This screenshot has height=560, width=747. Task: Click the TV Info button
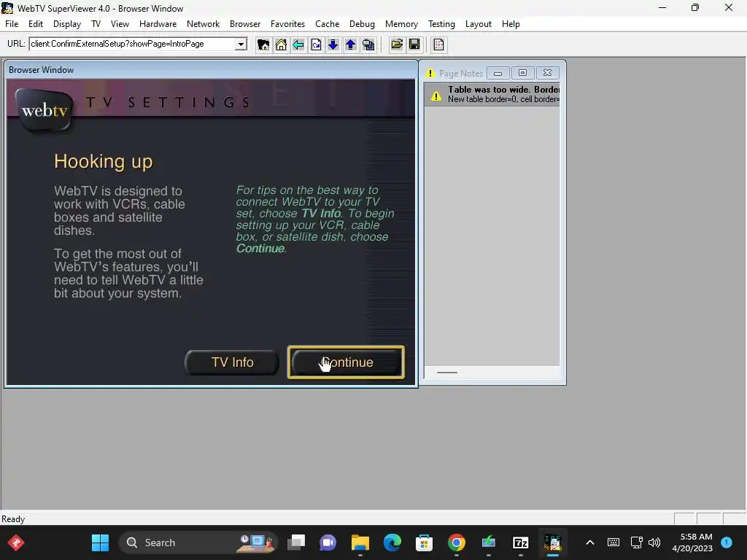tap(232, 362)
